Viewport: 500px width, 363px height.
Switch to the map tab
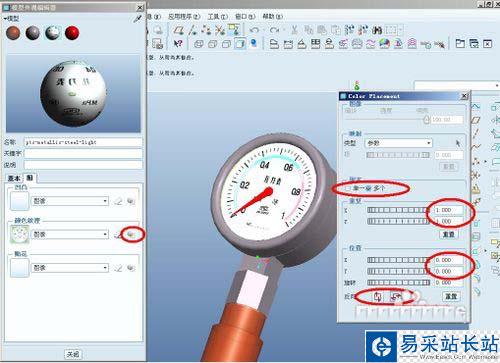point(29,178)
